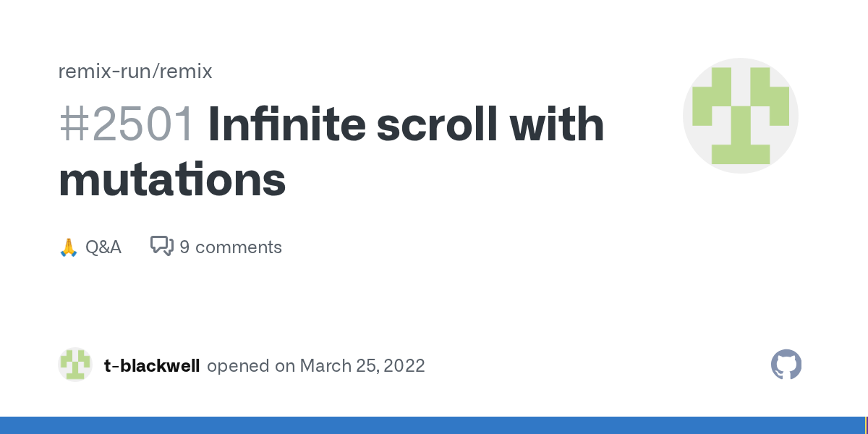Click the blue language bar at the bottom
This screenshot has width=868, height=434.
click(x=432, y=425)
